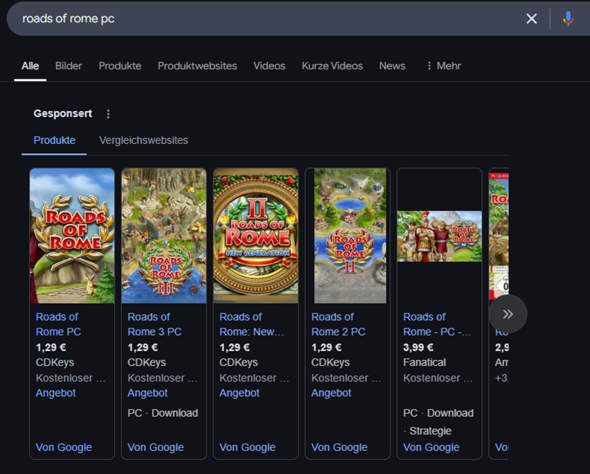Click Angebot on Roads of Rome 2 PC card
The height and width of the screenshot is (474, 590).
pyautogui.click(x=331, y=393)
